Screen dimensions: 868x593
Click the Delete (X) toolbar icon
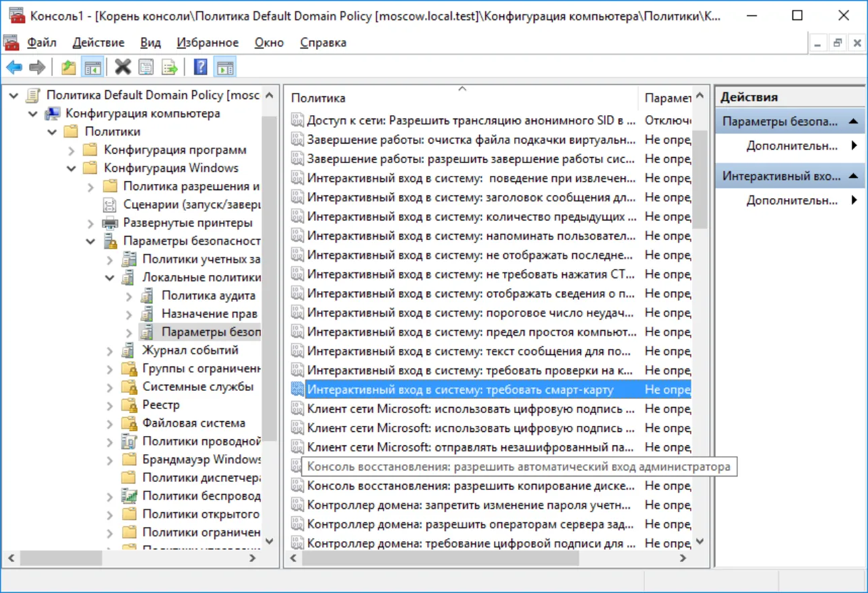pyautogui.click(x=123, y=67)
